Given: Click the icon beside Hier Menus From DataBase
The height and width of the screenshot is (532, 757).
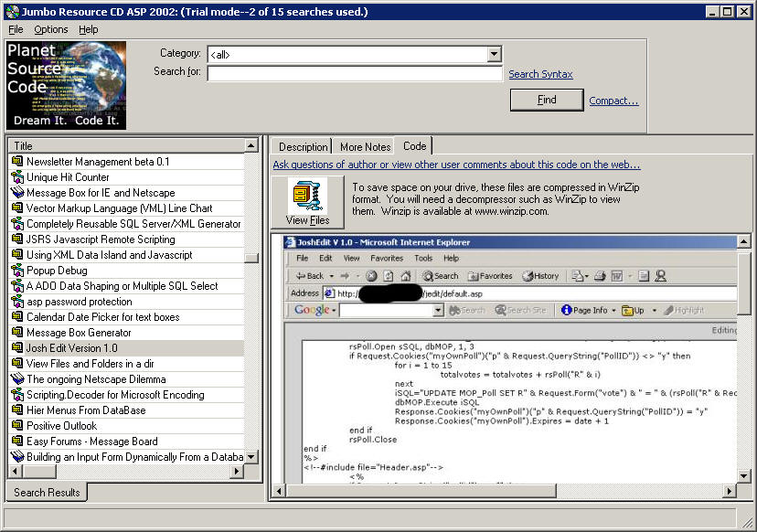Looking at the screenshot, I should [17, 410].
